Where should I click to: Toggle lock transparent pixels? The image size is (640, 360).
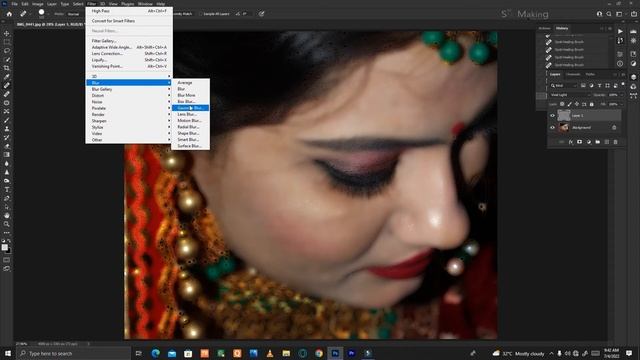[x=562, y=104]
